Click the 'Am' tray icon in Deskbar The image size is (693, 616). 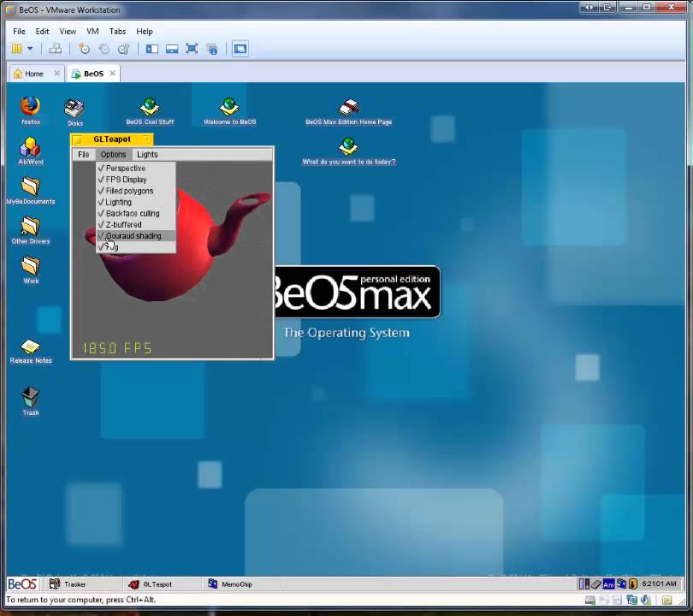point(608,584)
